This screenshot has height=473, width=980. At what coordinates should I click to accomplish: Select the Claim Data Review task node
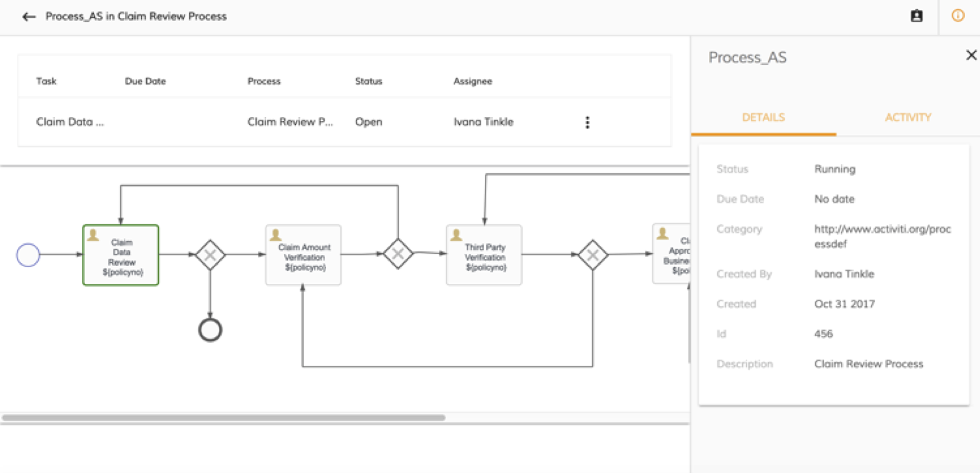coord(121,255)
